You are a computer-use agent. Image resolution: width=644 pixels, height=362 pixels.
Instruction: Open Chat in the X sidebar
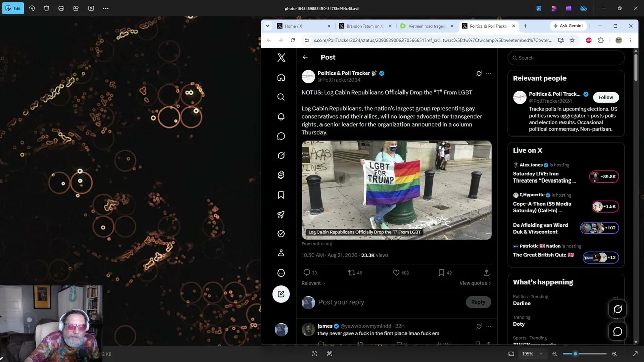[x=281, y=136]
